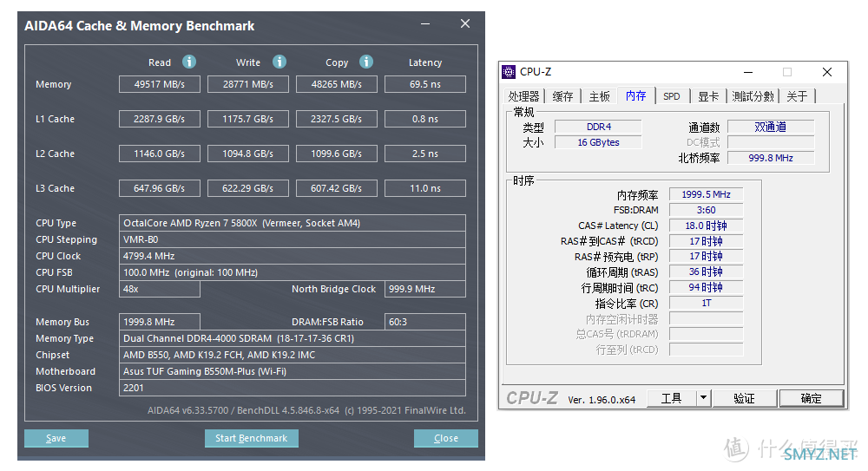The height and width of the screenshot is (471, 868).
Task: Close the AIDA64 benchmark window
Action: point(465,23)
